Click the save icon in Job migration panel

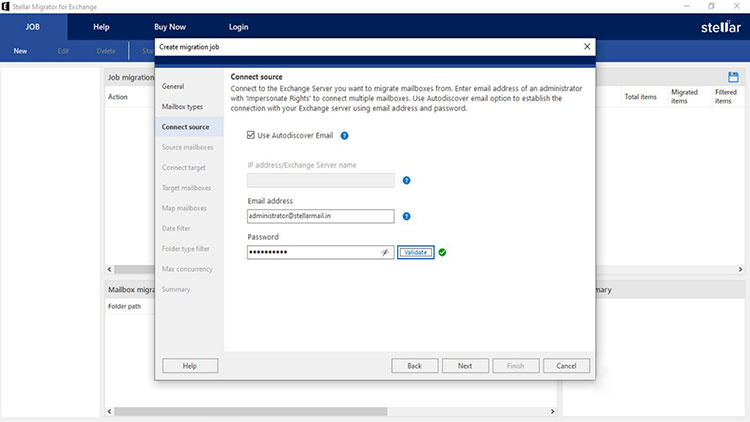(x=733, y=77)
